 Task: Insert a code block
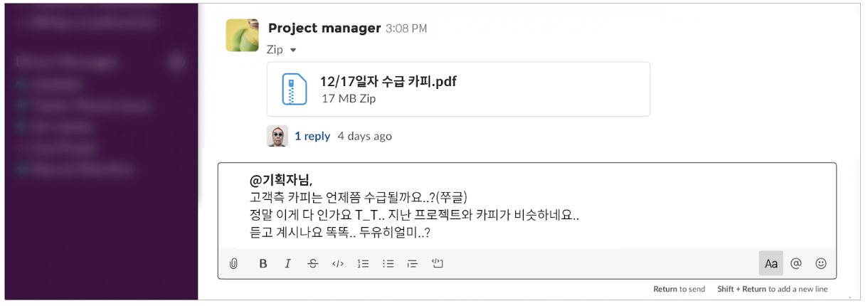pos(438,263)
